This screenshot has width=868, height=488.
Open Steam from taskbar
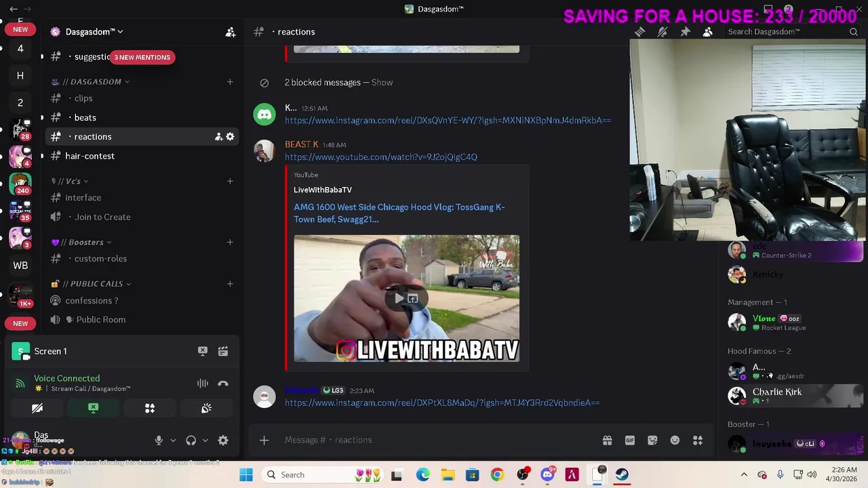pyautogui.click(x=622, y=474)
